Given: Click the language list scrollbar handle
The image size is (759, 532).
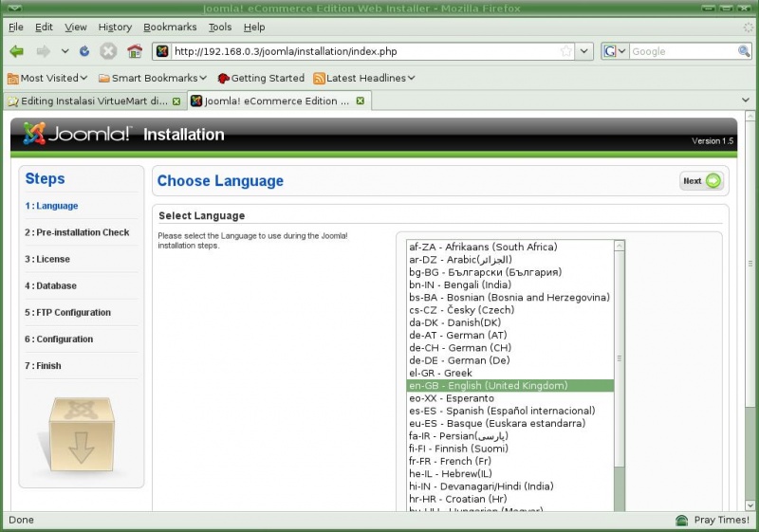Looking at the screenshot, I should point(620,358).
